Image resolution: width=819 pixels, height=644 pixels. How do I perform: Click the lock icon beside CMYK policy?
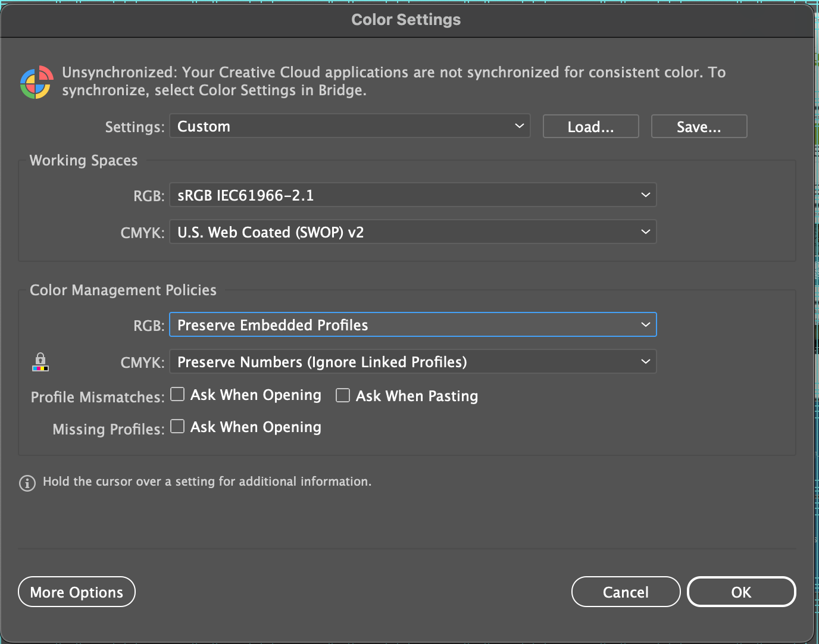(40, 358)
